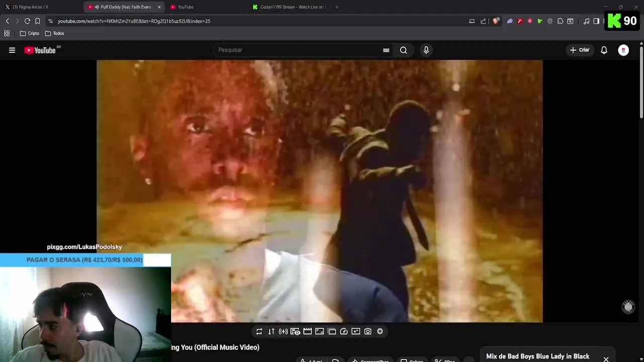Activate voice search microphone

point(426,50)
